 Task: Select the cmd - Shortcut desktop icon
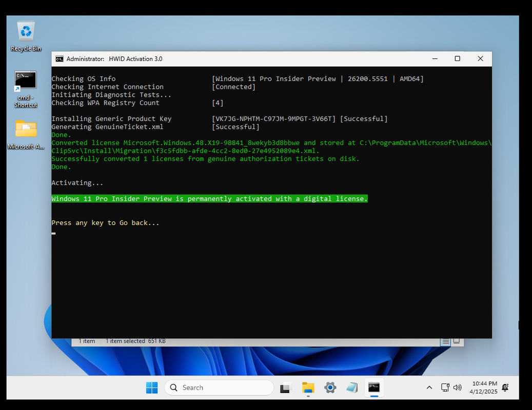pyautogui.click(x=26, y=89)
